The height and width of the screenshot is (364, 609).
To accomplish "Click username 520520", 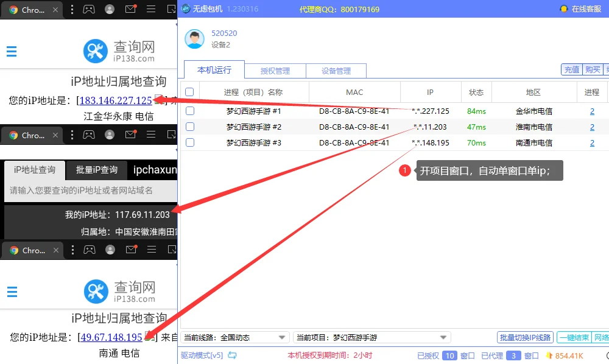I will click(x=224, y=33).
